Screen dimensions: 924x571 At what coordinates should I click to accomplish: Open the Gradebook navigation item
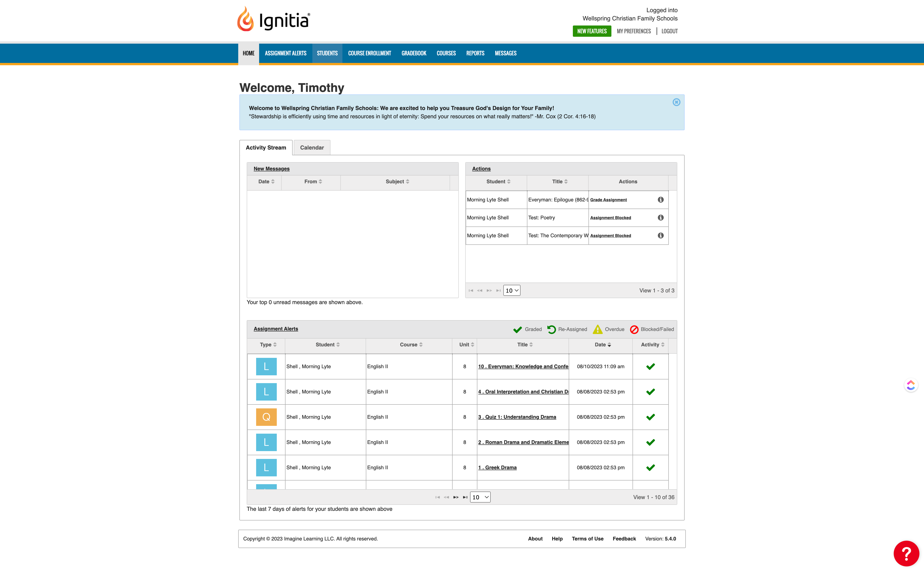(414, 53)
